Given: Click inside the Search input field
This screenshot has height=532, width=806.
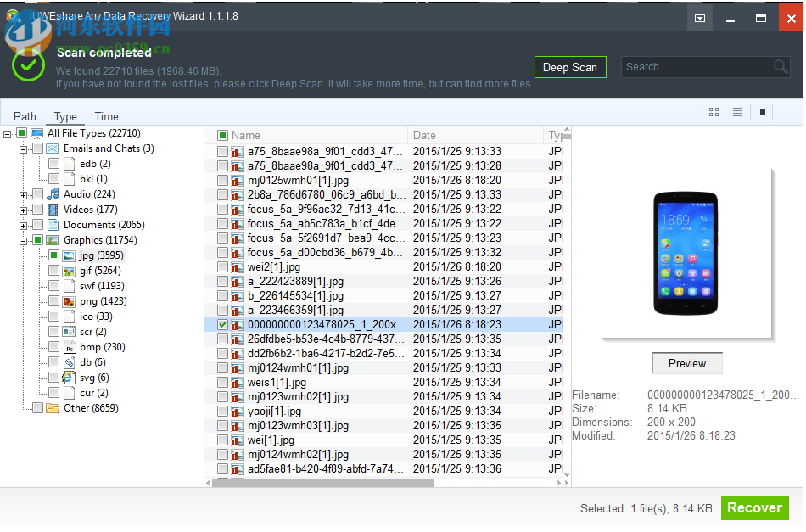Looking at the screenshot, I should tap(696, 66).
